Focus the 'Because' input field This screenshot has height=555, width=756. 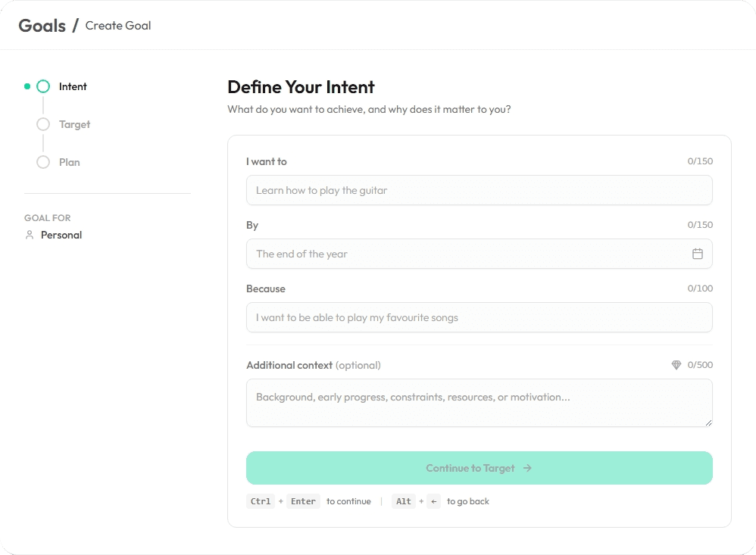tap(479, 317)
